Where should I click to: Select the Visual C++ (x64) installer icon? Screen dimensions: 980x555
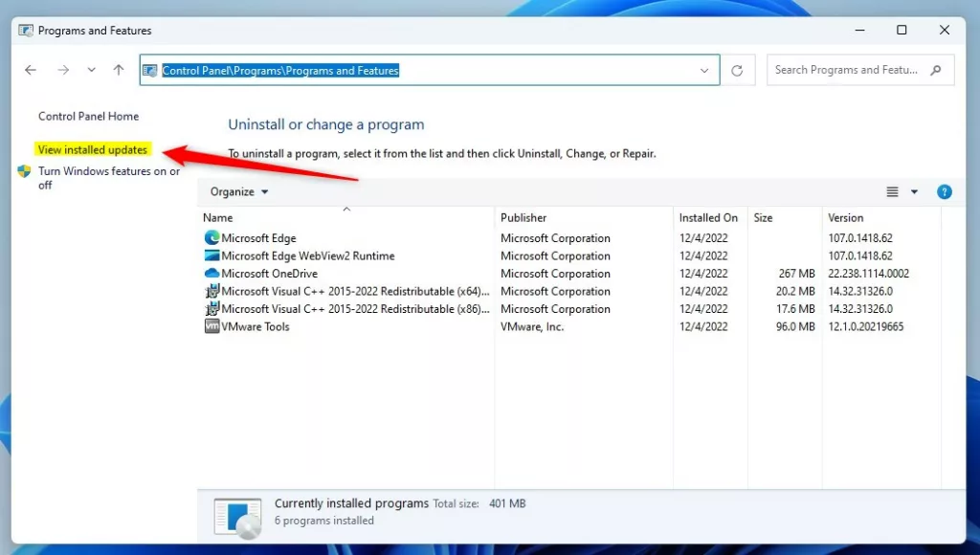(212, 291)
